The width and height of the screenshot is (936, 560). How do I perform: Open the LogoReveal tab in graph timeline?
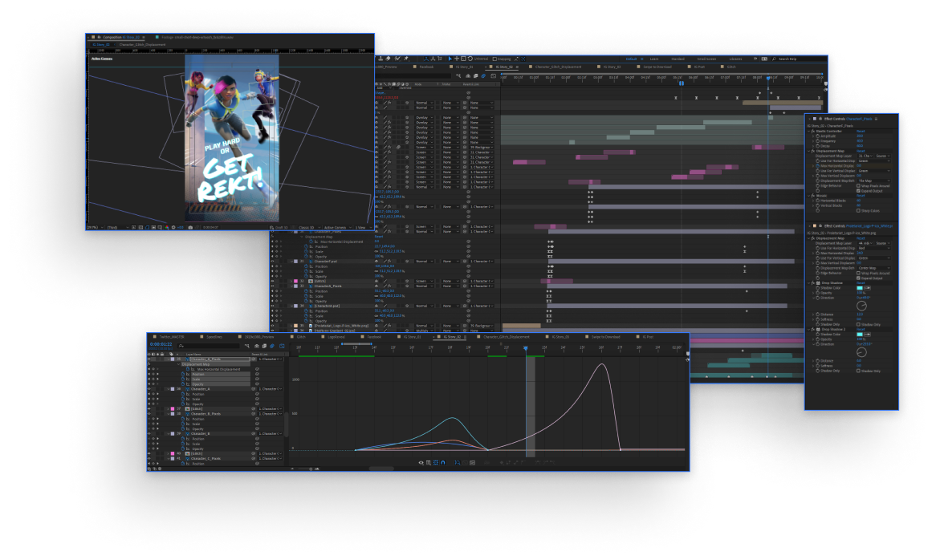click(x=336, y=337)
